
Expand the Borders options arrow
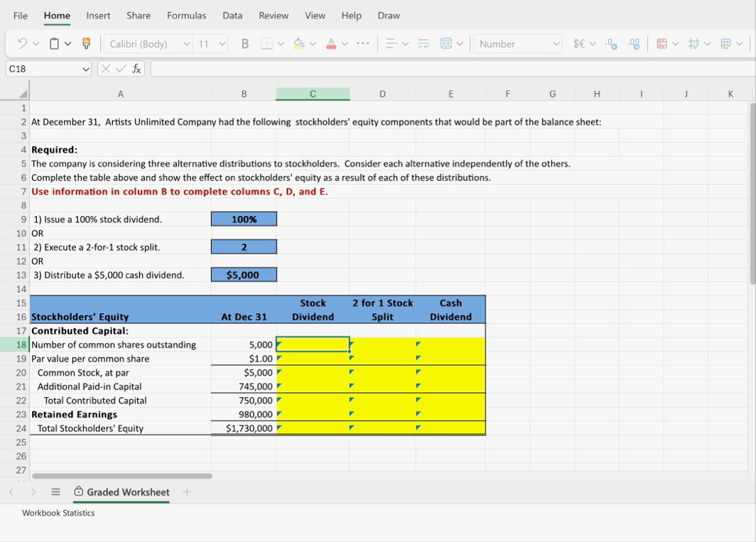pyautogui.click(x=281, y=44)
